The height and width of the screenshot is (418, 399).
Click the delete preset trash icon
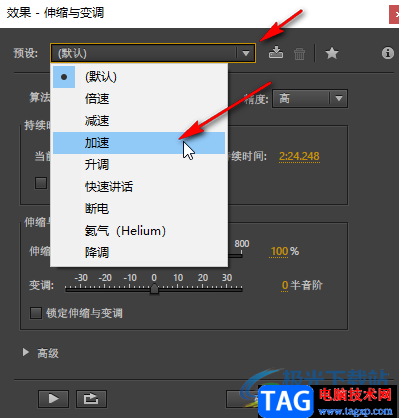299,53
